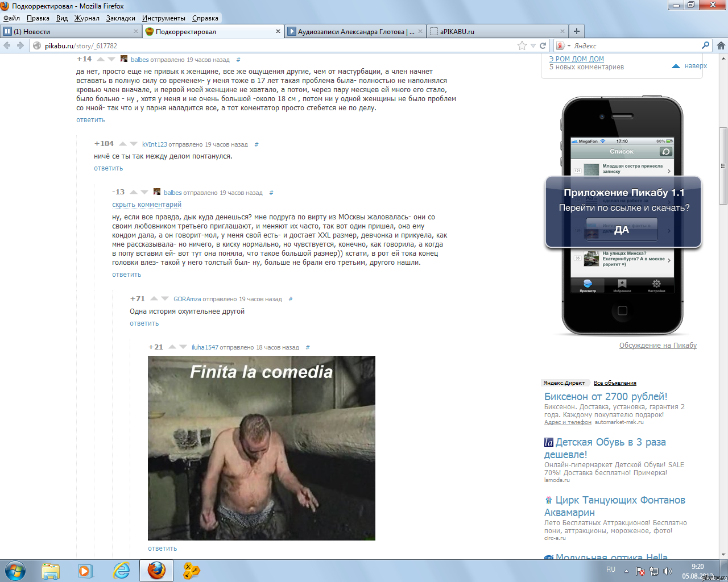Image resolution: width=728 pixels, height=582 pixels.
Task: Open a new tab with the plus button
Action: click(x=577, y=31)
